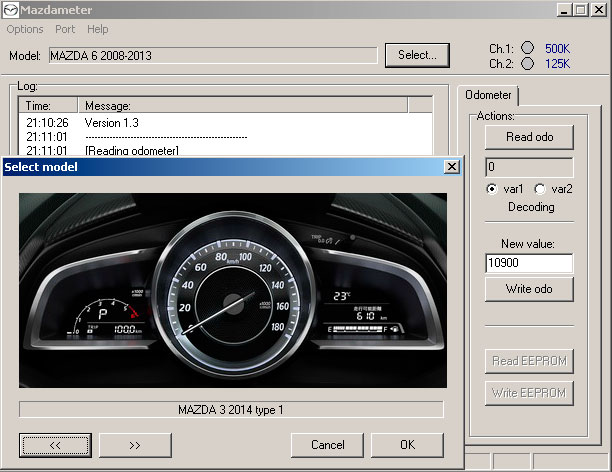The image size is (612, 472).
Task: Open the Help menu
Action: pyautogui.click(x=98, y=29)
